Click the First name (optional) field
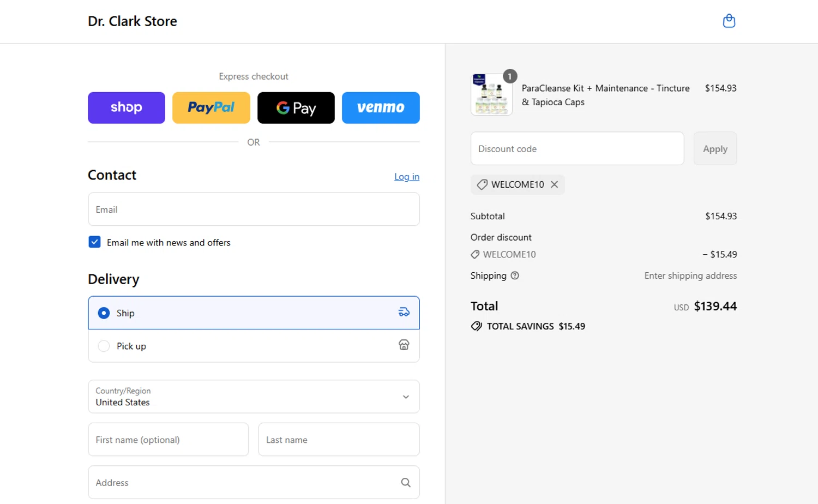This screenshot has height=504, width=818. [x=169, y=439]
